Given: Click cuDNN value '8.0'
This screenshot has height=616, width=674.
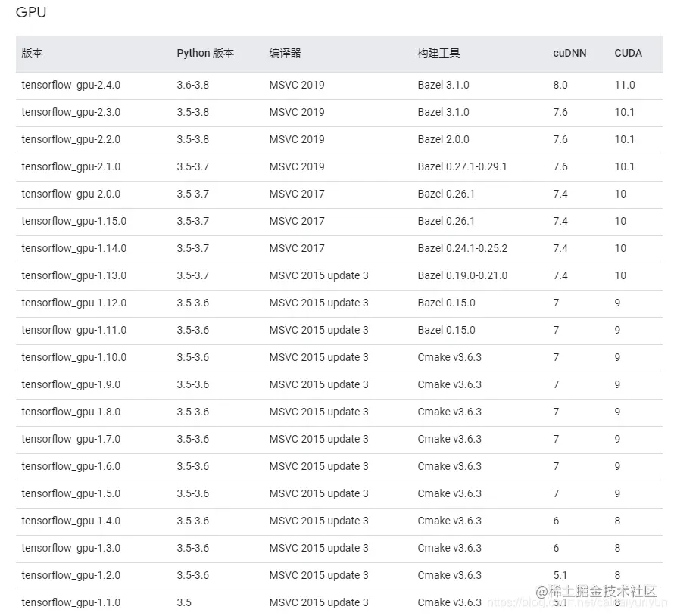Looking at the screenshot, I should [x=560, y=85].
